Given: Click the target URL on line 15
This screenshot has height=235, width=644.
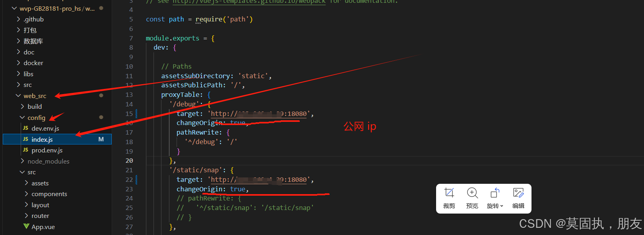Looking at the screenshot, I should pos(259,114).
